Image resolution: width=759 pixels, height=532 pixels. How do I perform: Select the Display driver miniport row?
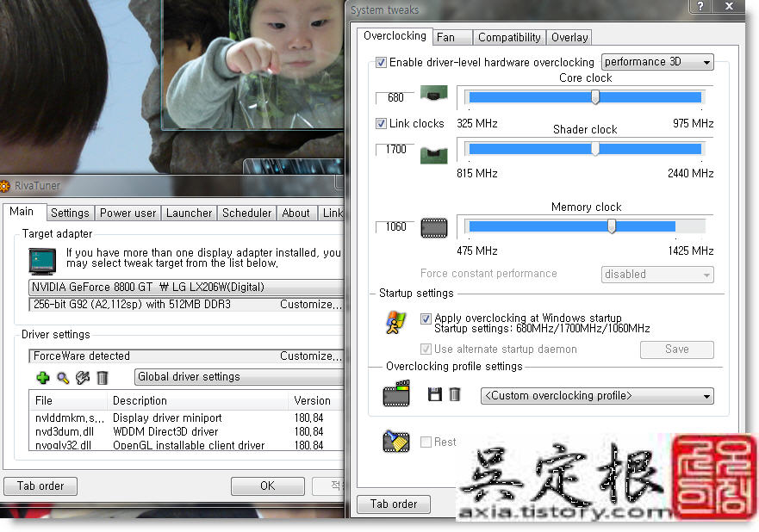click(186, 418)
